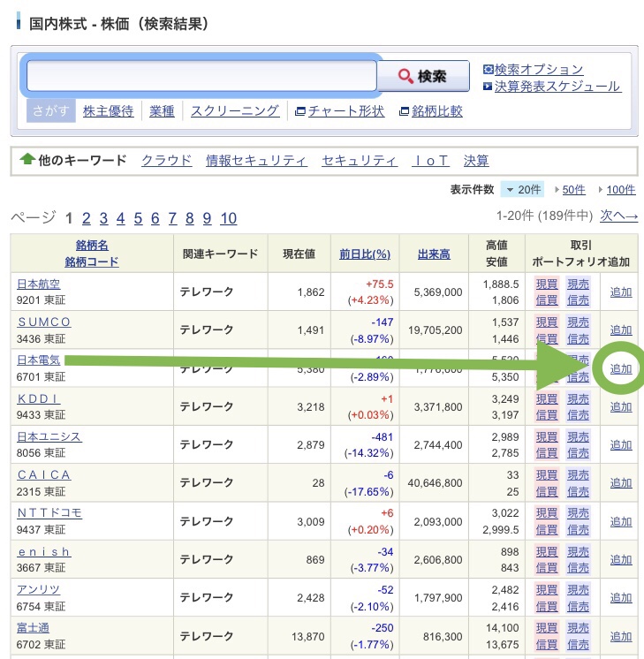Click keyword 情報セキュリティ
The image size is (644, 659).
pyautogui.click(x=256, y=161)
